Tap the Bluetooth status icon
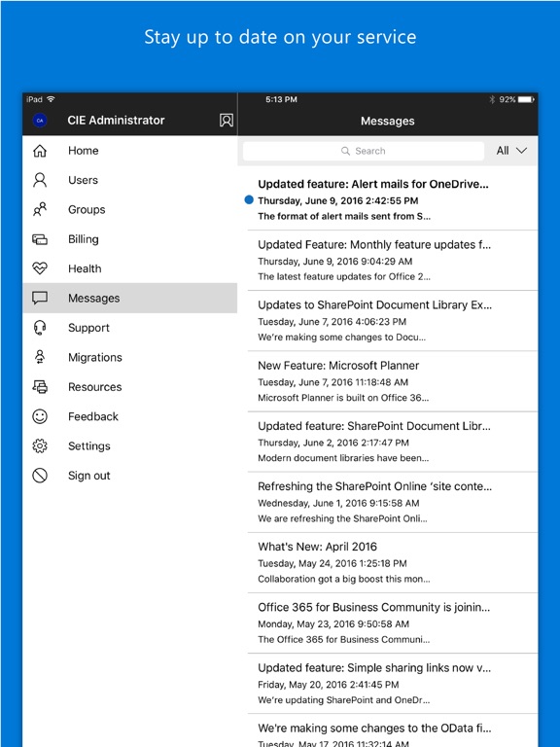560x747 pixels. tap(492, 99)
